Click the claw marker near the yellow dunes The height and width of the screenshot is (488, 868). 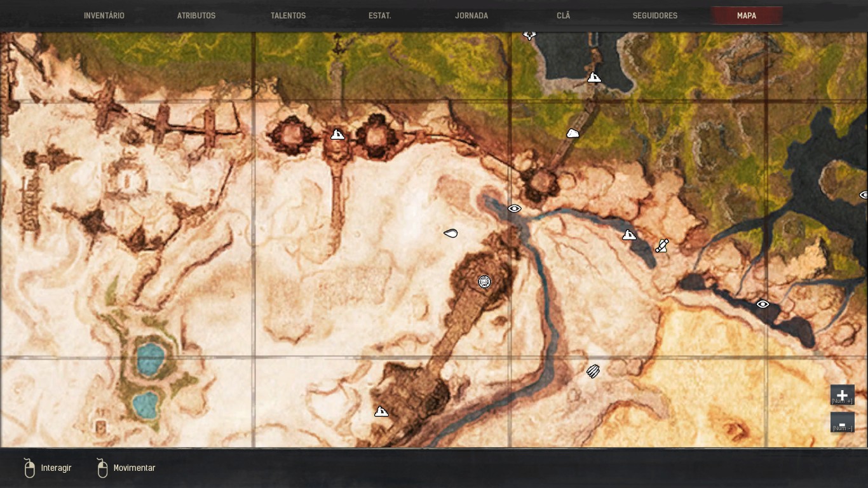[x=593, y=371]
